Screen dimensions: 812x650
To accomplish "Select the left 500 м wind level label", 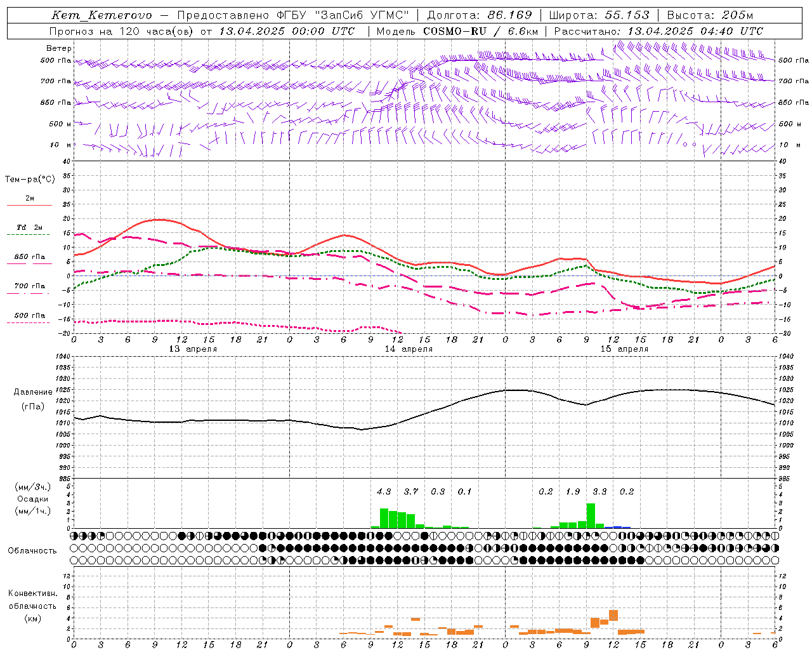I will click(x=60, y=124).
